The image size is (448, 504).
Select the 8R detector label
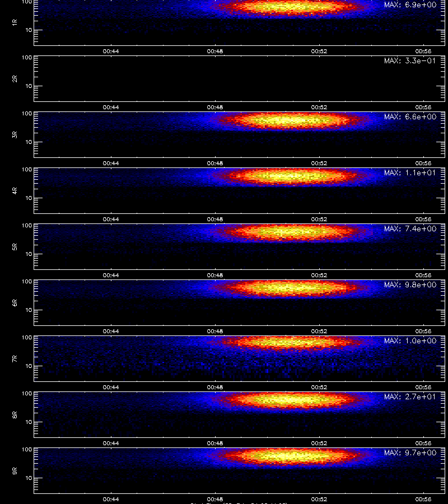pyautogui.click(x=15, y=414)
